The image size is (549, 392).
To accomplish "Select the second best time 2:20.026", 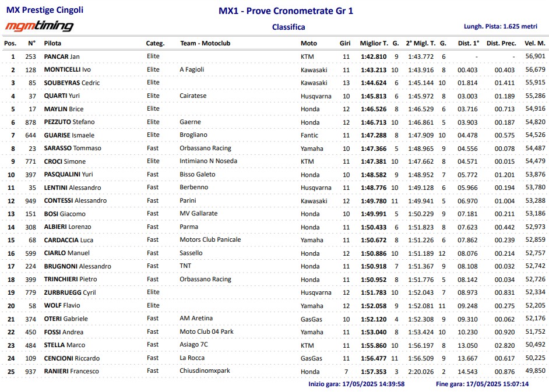I will (421, 372).
